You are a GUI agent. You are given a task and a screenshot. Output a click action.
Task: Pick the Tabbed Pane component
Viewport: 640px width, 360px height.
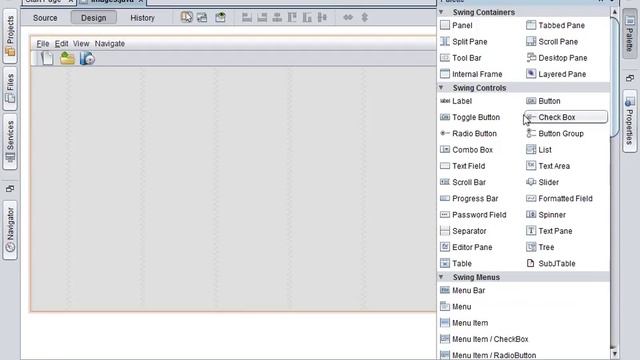[555, 25]
